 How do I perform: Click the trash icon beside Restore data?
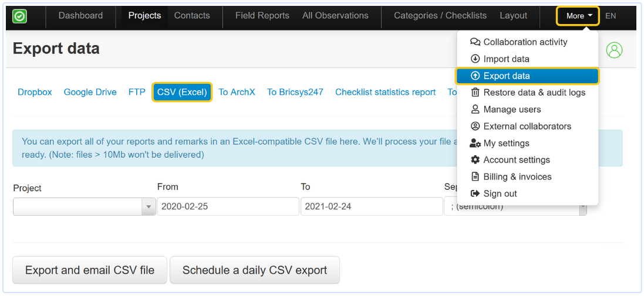tap(476, 93)
